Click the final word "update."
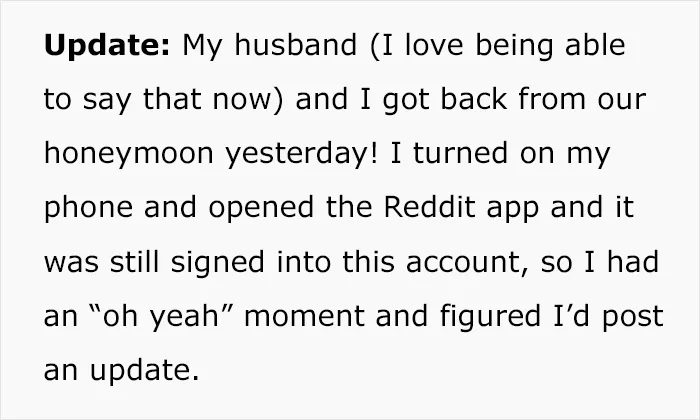 tap(144, 371)
